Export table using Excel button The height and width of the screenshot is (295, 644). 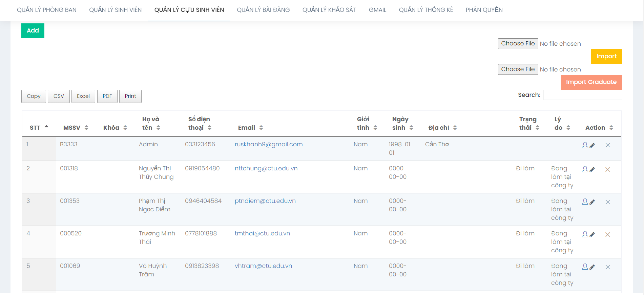pyautogui.click(x=83, y=96)
